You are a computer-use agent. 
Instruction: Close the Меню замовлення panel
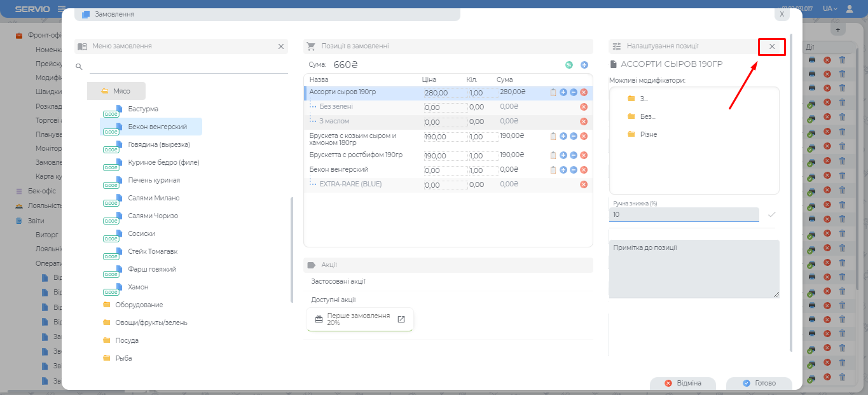[281, 46]
